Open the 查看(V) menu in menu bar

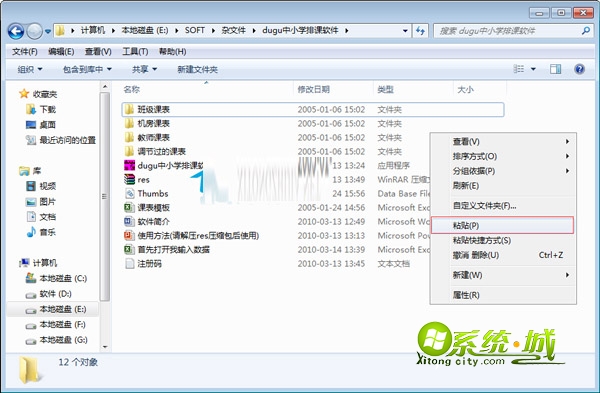98,51
